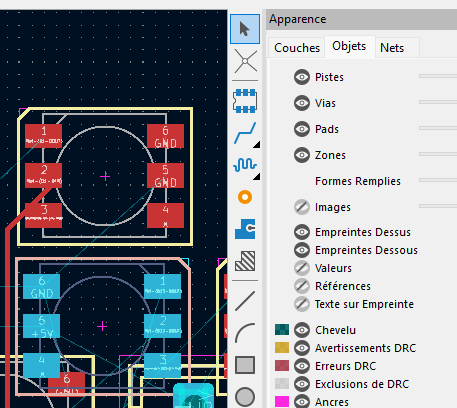Viewport: 457px width, 408px height.
Task: Switch to the Couches tab
Action: coord(297,48)
